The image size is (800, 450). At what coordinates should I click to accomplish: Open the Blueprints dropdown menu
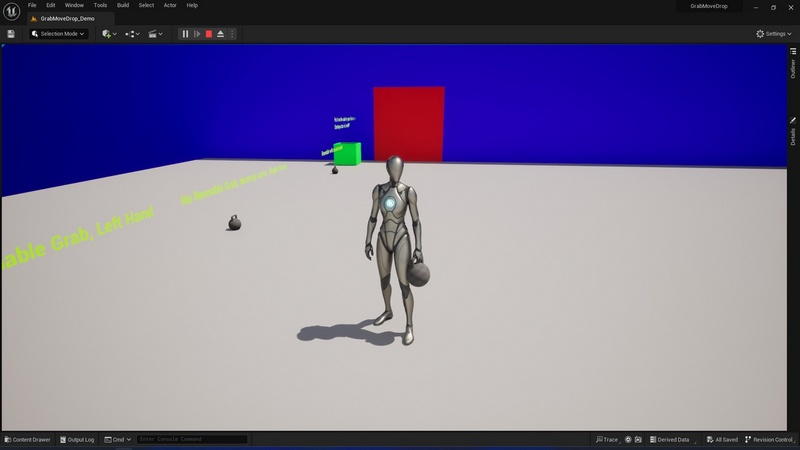[132, 34]
